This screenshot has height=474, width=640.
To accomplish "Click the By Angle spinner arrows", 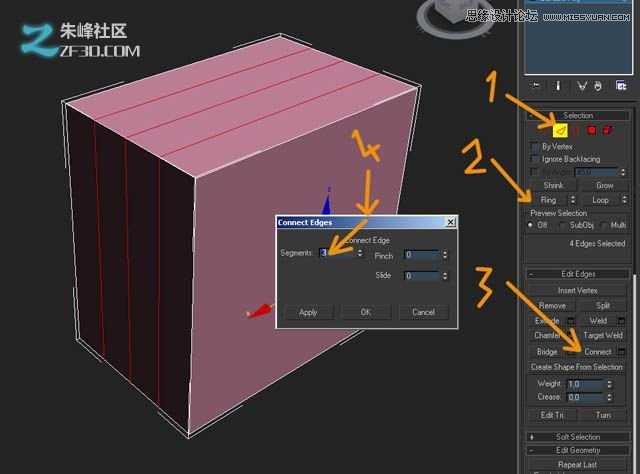I will click(623, 172).
